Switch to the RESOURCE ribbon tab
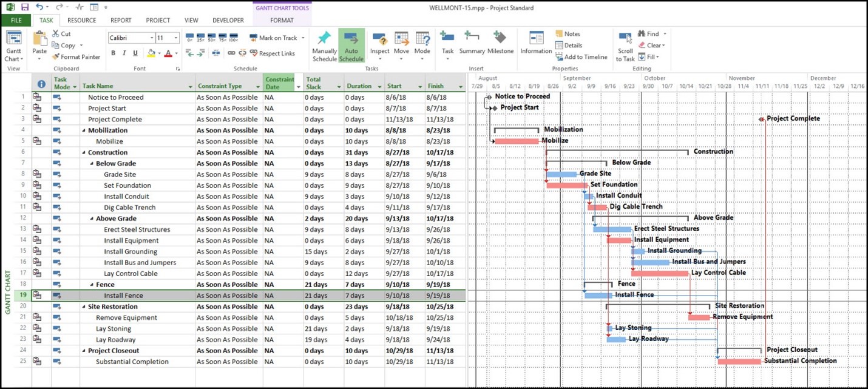868x389 pixels. click(81, 20)
